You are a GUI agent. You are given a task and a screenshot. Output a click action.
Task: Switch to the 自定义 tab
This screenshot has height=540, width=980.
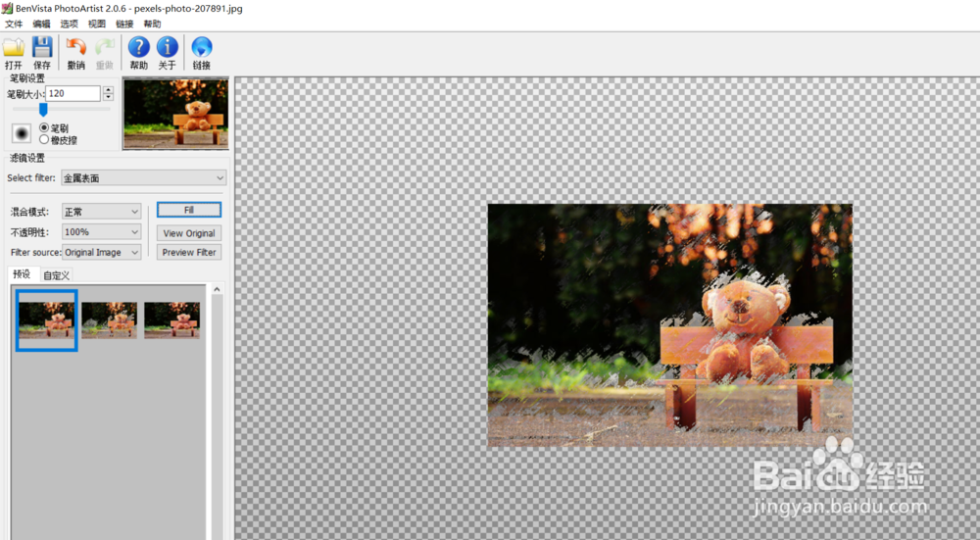[56, 275]
